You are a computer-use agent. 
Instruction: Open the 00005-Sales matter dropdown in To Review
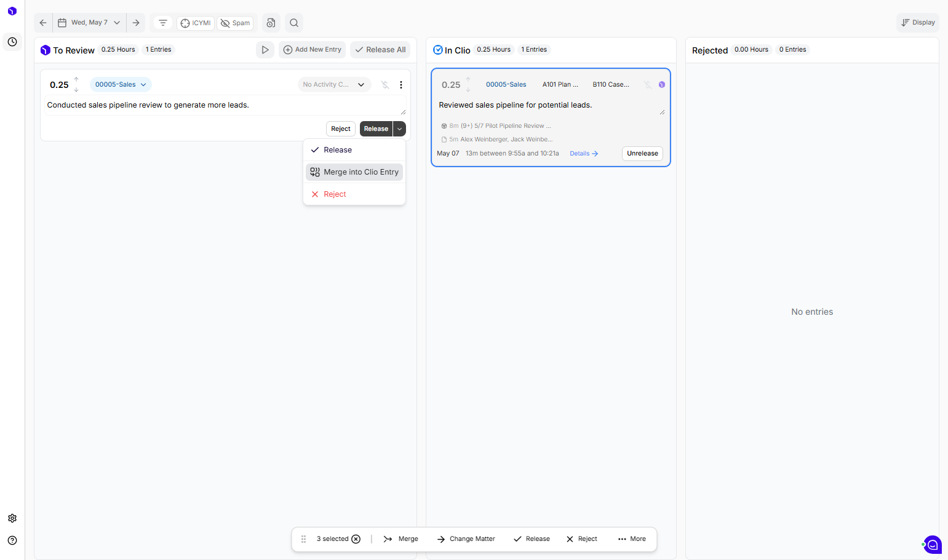(121, 85)
